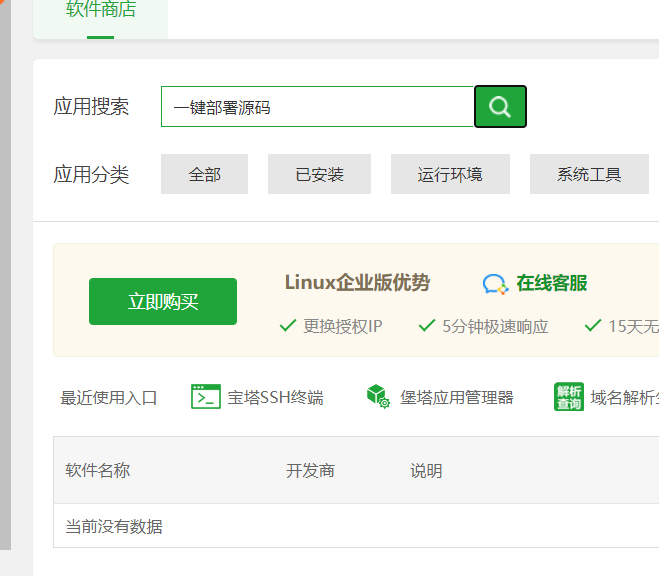This screenshot has height=576, width=659.
Task: Click the 更换授权IP feature text
Action: [343, 326]
